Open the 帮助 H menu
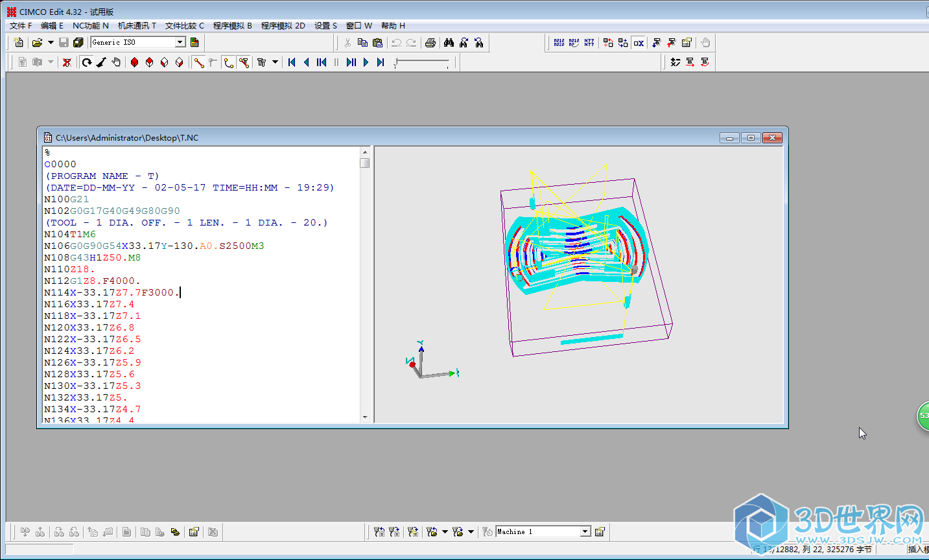 [393, 26]
